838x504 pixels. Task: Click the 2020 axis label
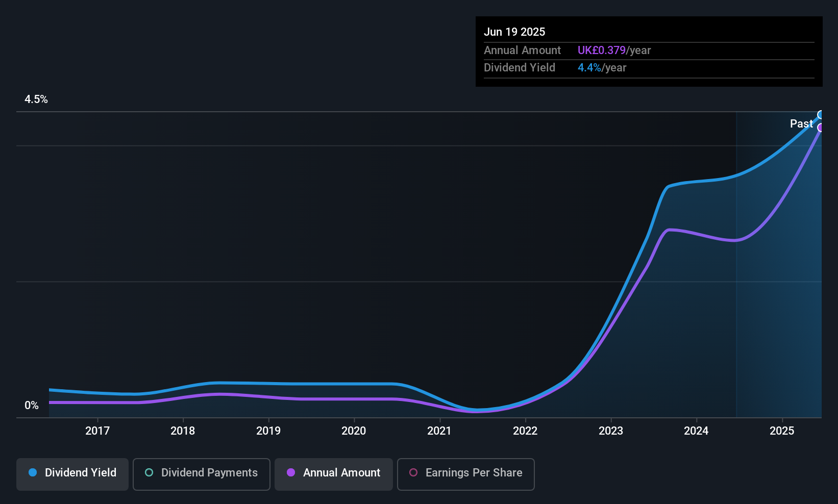coord(354,431)
